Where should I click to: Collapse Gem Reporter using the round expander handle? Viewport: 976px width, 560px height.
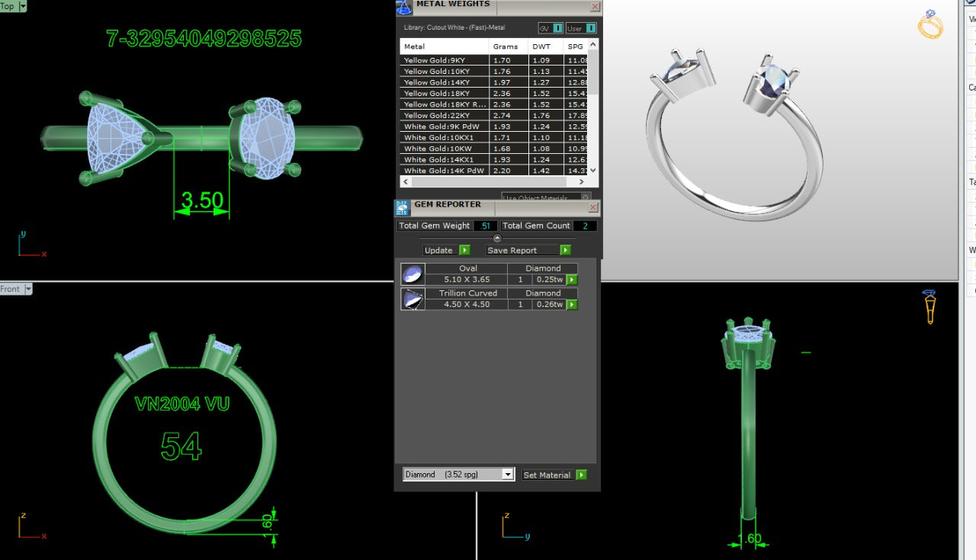coord(497,238)
